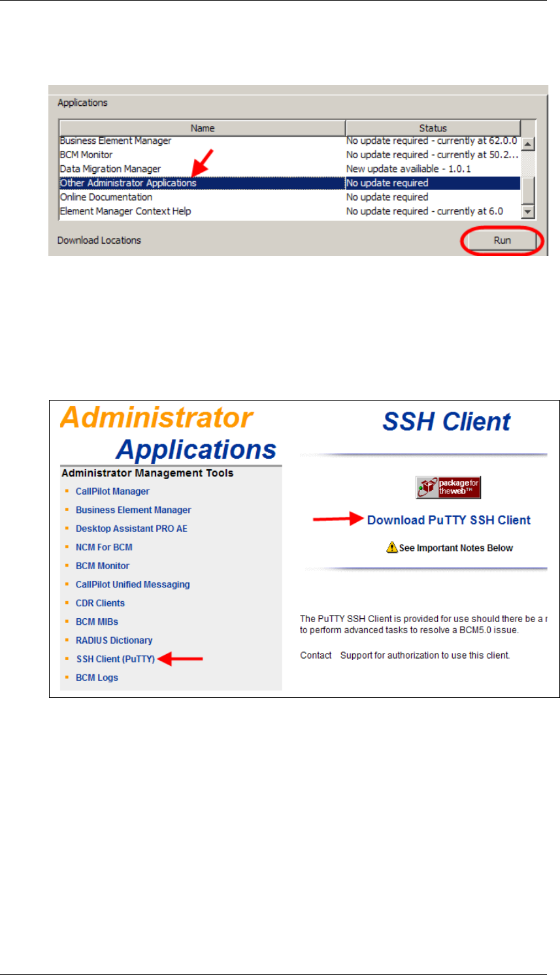Open the BCM MIBs link
The width and height of the screenshot is (560, 975).
(x=97, y=621)
